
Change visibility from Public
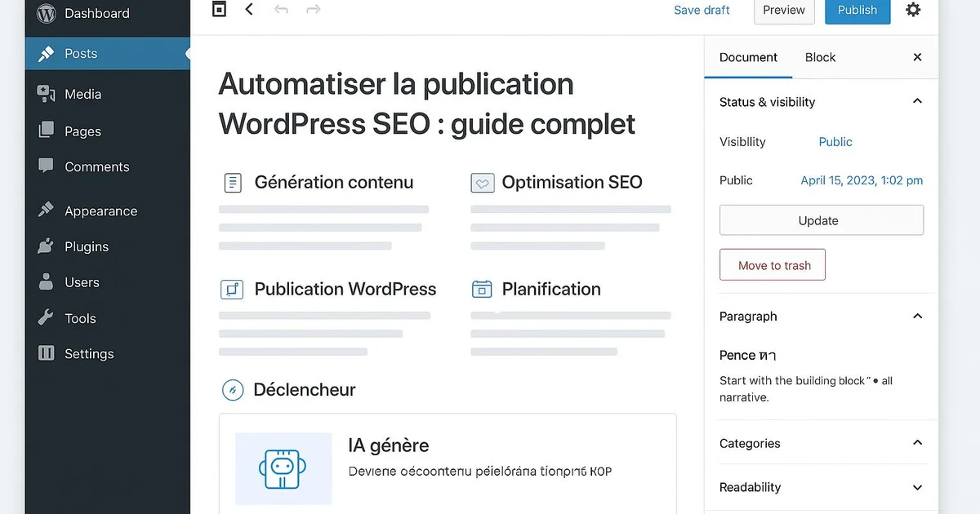835,142
